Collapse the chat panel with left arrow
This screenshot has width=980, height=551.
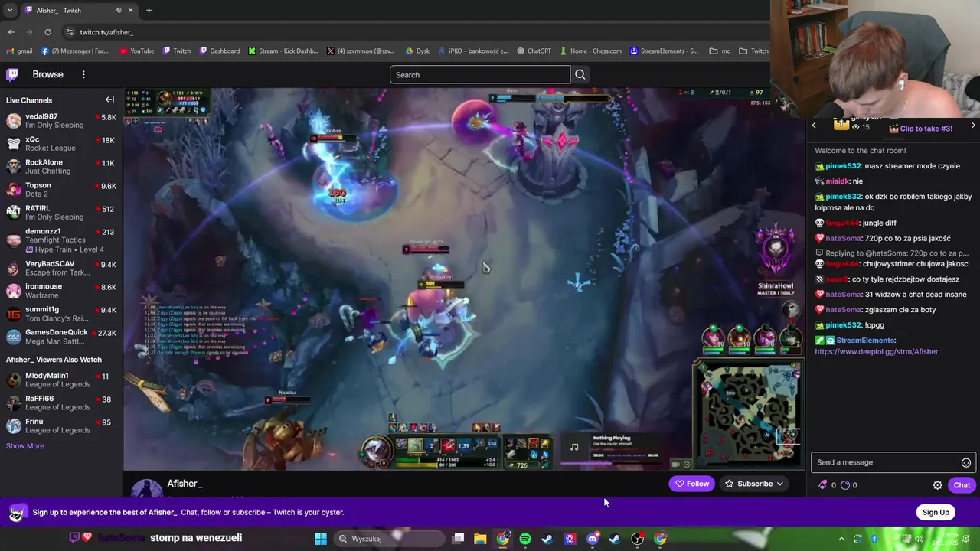[x=814, y=126]
